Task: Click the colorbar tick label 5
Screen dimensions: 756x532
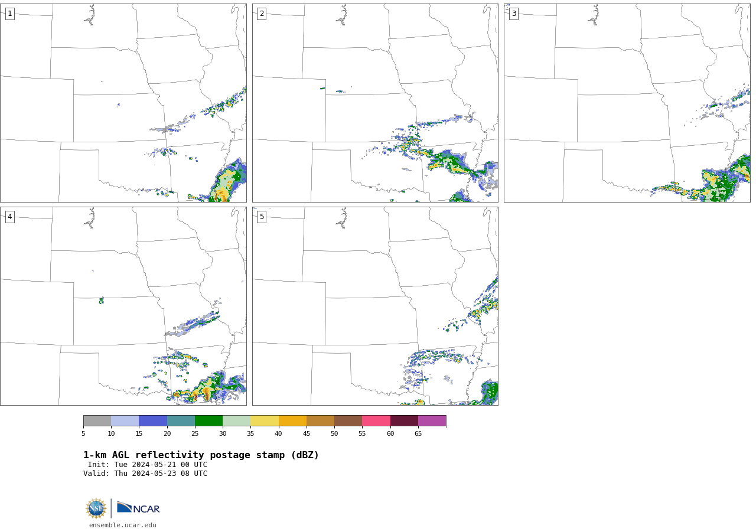Action: pos(83,434)
